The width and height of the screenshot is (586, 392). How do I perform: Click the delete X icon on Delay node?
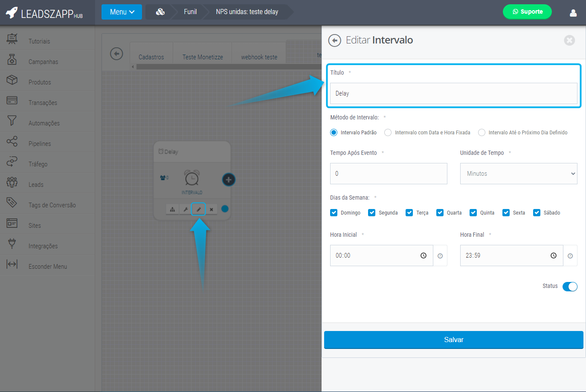pos(212,209)
